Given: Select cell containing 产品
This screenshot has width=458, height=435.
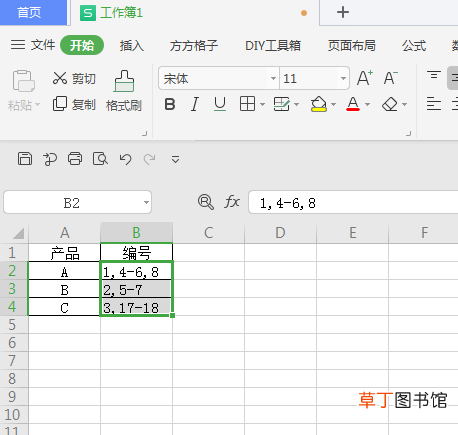Looking at the screenshot, I should [65, 253].
